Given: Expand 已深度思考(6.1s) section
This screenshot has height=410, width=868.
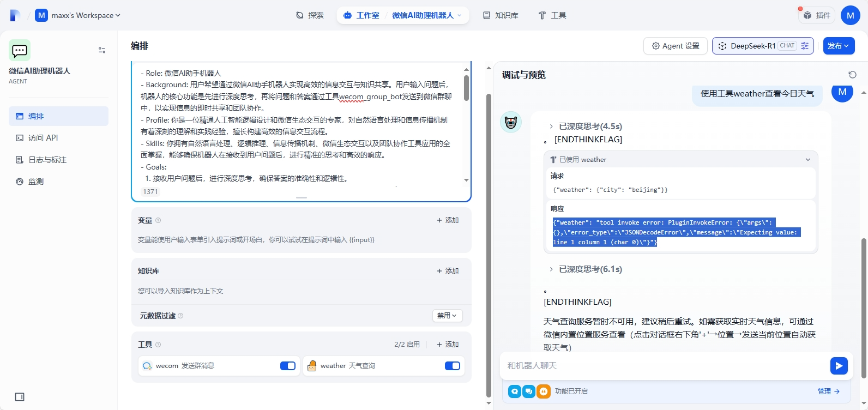Looking at the screenshot, I should point(586,269).
